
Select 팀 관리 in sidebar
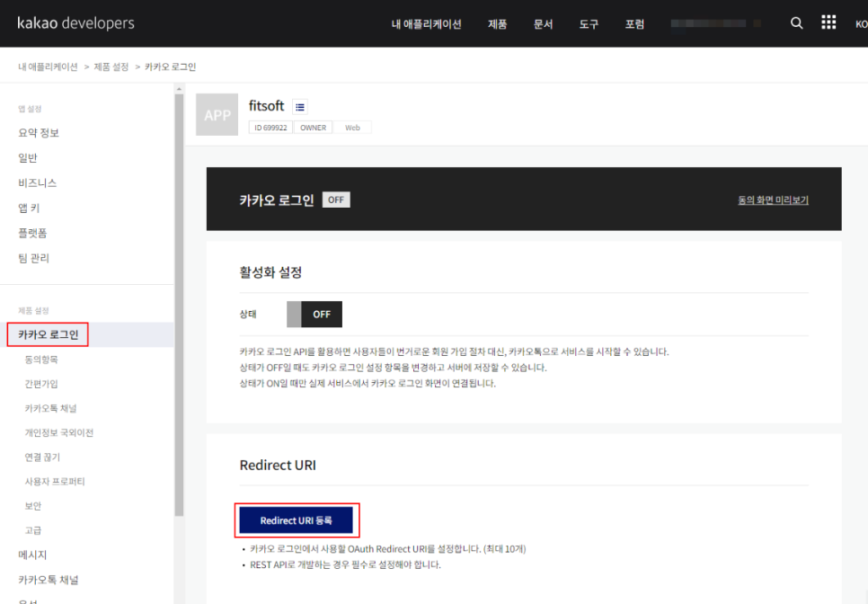pos(34,258)
